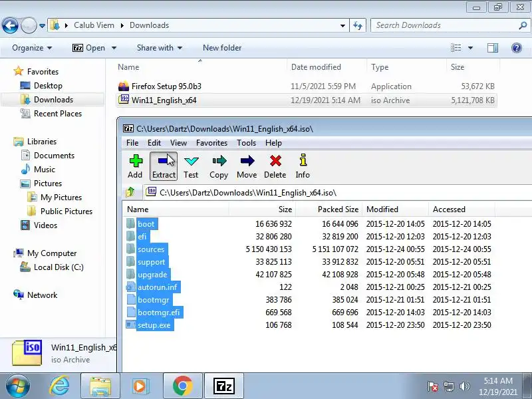532x399 pixels.
Task: Open Windows Explorer taskbar icon
Action: coord(100,386)
